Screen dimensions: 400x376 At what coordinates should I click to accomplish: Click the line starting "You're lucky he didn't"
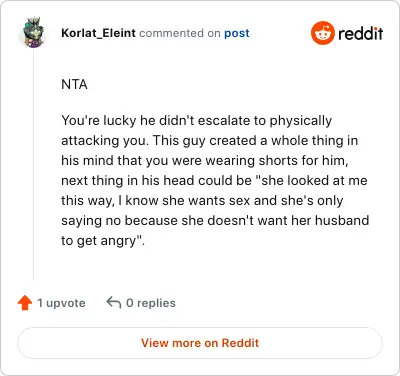tap(196, 121)
